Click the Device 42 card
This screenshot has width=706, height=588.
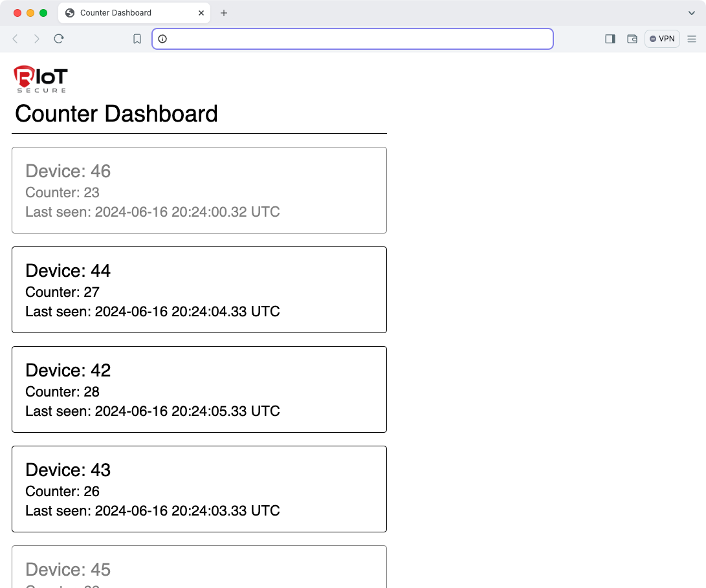[199, 389]
